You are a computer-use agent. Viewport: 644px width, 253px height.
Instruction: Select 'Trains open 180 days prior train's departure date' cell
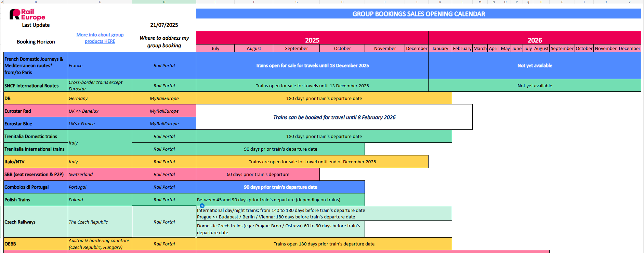pyautogui.click(x=324, y=244)
